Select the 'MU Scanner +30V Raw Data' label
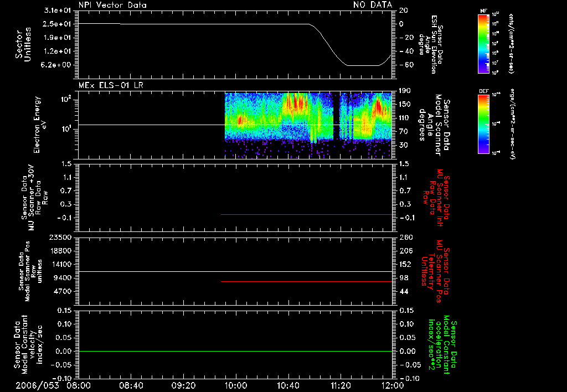The width and height of the screenshot is (567, 392). click(34, 198)
